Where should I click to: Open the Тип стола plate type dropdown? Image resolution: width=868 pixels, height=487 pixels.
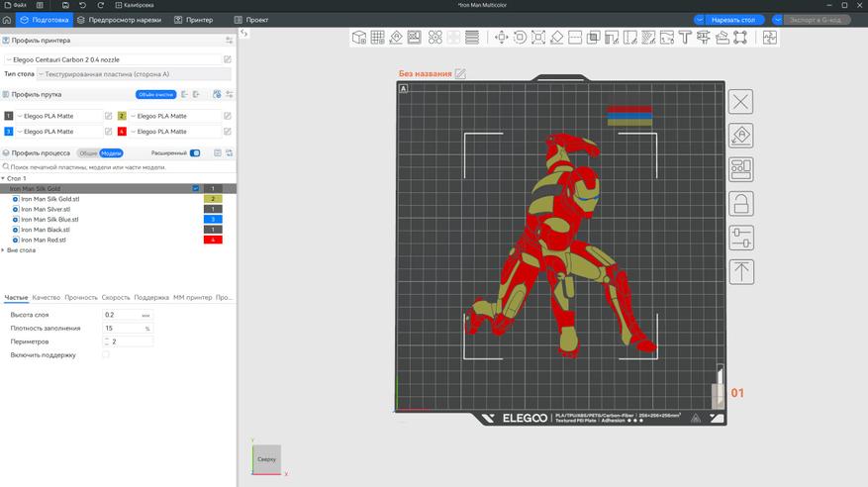coord(133,74)
